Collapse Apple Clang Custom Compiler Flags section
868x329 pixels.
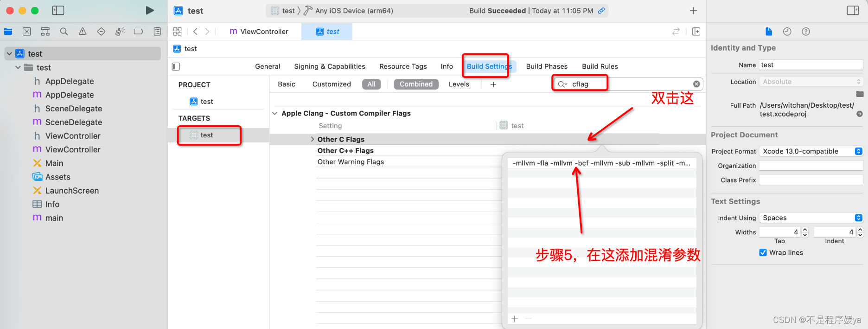point(275,113)
